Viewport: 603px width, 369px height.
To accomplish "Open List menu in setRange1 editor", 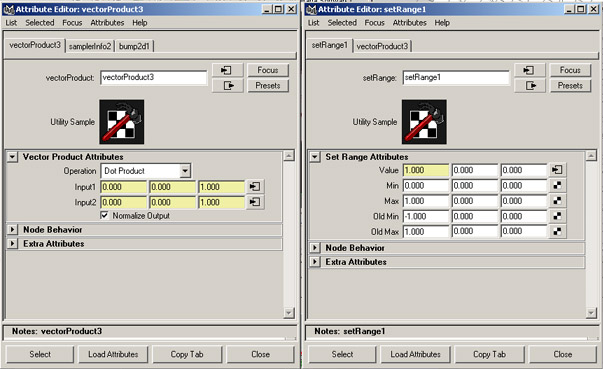I will coord(313,23).
